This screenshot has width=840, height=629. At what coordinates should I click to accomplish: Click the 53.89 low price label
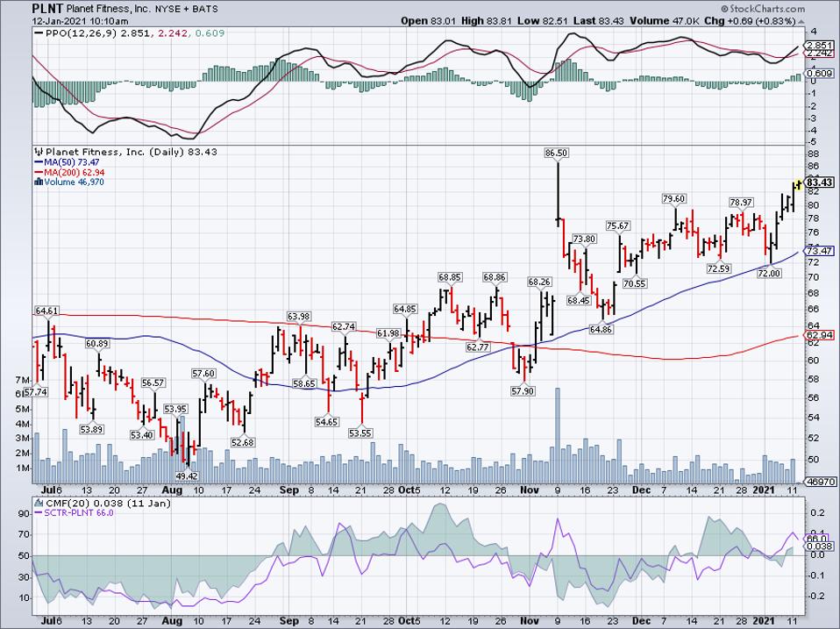point(91,430)
